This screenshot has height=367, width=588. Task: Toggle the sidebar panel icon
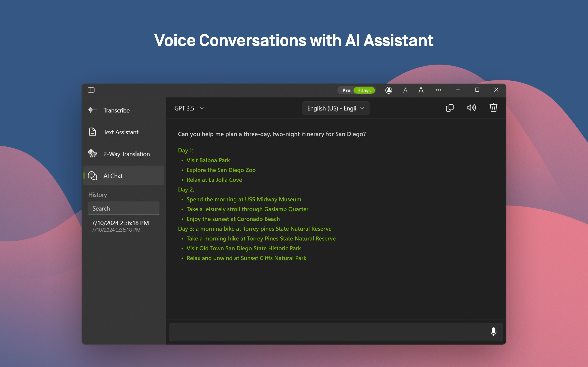91,90
